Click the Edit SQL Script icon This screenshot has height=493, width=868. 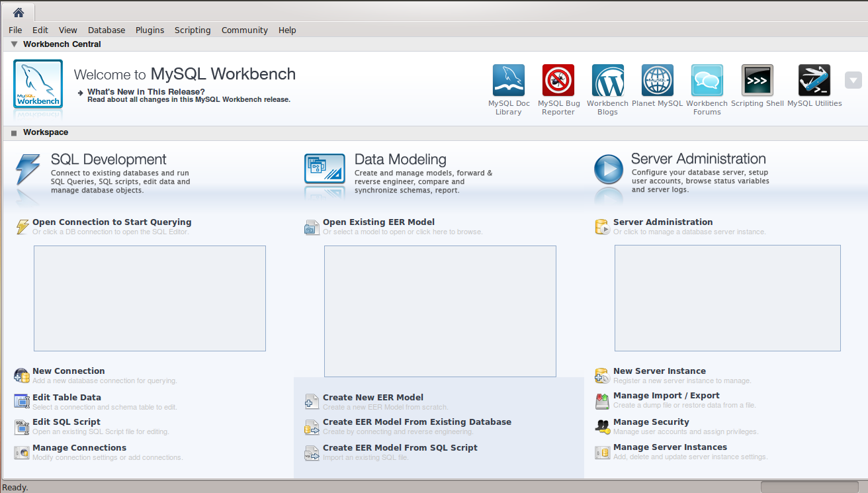coord(22,427)
